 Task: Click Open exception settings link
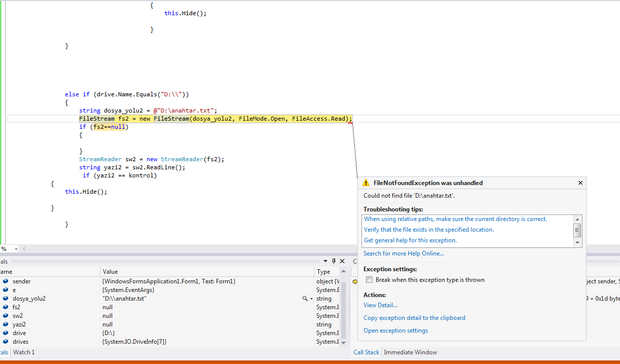point(395,331)
